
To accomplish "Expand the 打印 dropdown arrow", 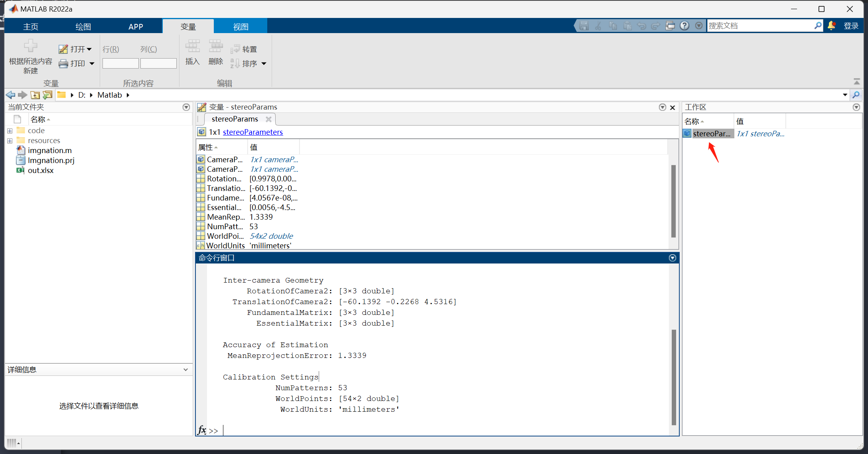I will [92, 63].
